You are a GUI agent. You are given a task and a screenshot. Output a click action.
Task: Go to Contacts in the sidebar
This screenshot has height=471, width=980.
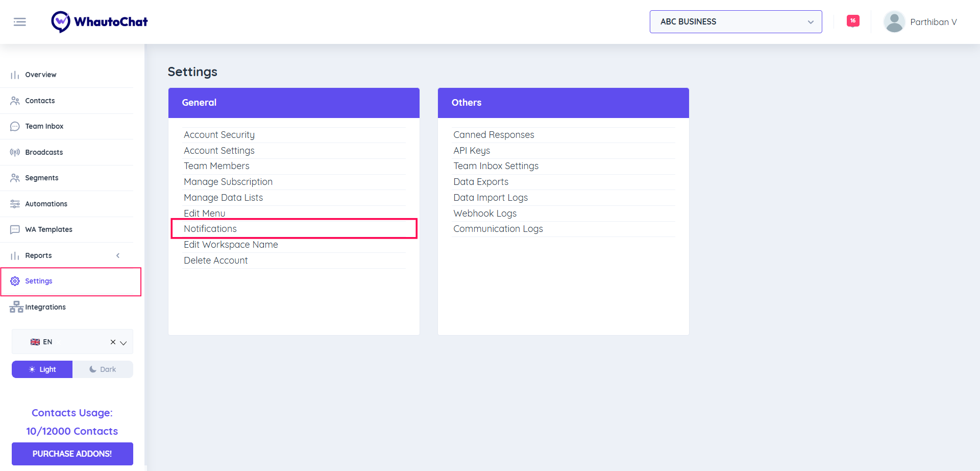coord(40,101)
